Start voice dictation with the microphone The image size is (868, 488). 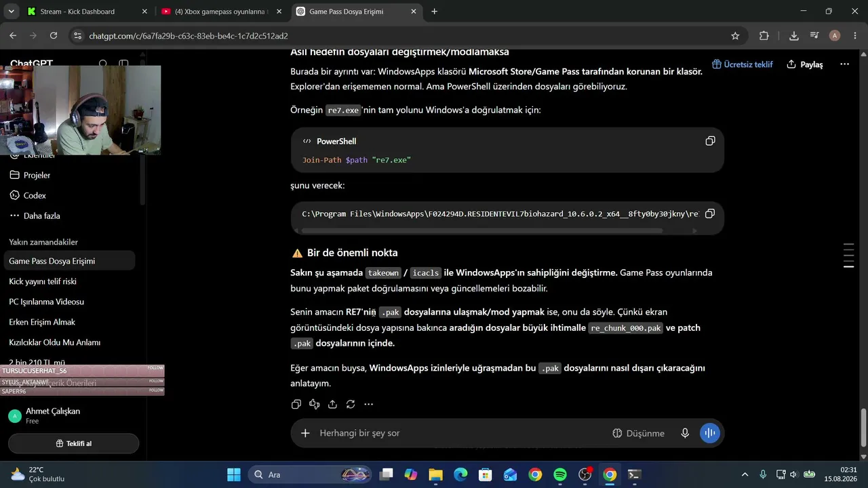(x=685, y=433)
